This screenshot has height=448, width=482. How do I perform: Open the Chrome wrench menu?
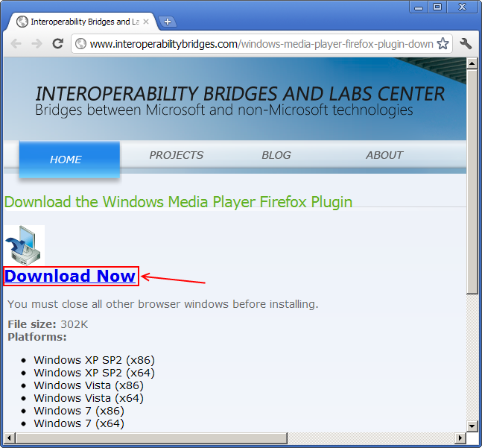(x=466, y=44)
